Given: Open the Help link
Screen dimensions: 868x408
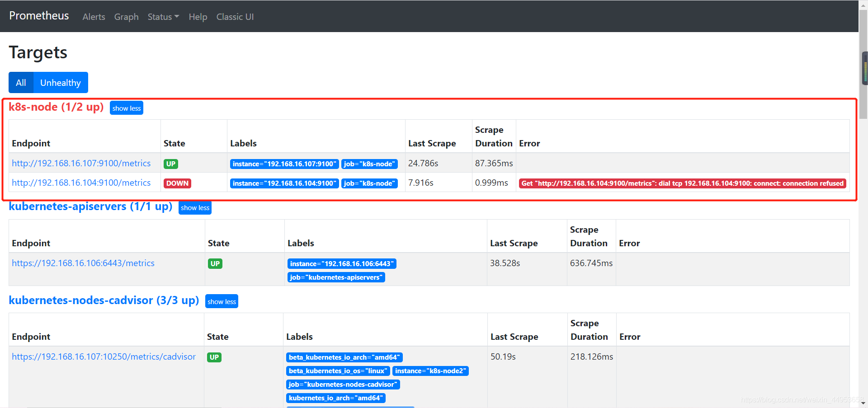Looking at the screenshot, I should [x=198, y=17].
